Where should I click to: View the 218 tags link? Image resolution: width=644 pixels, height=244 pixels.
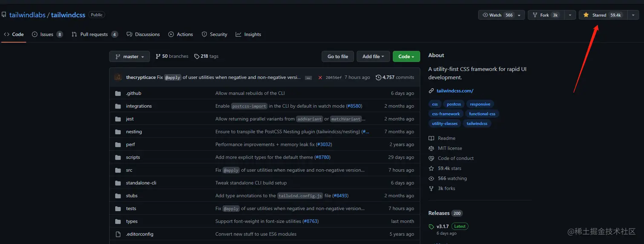206,56
